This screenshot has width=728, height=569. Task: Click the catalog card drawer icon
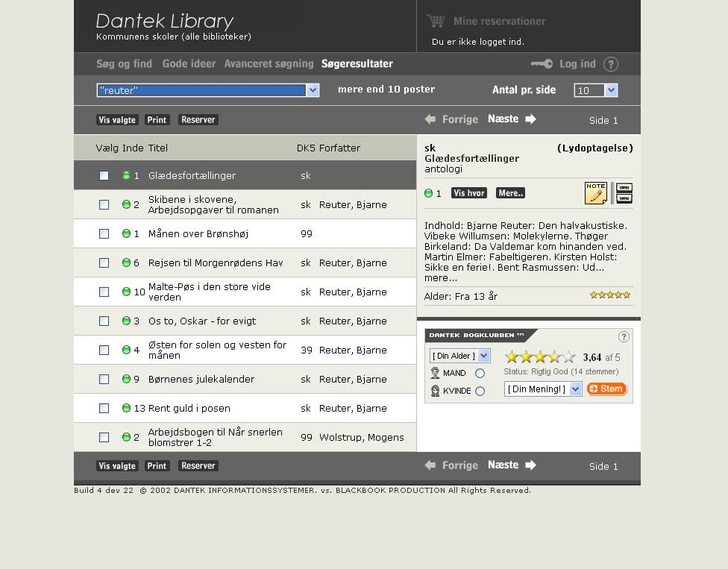624,193
